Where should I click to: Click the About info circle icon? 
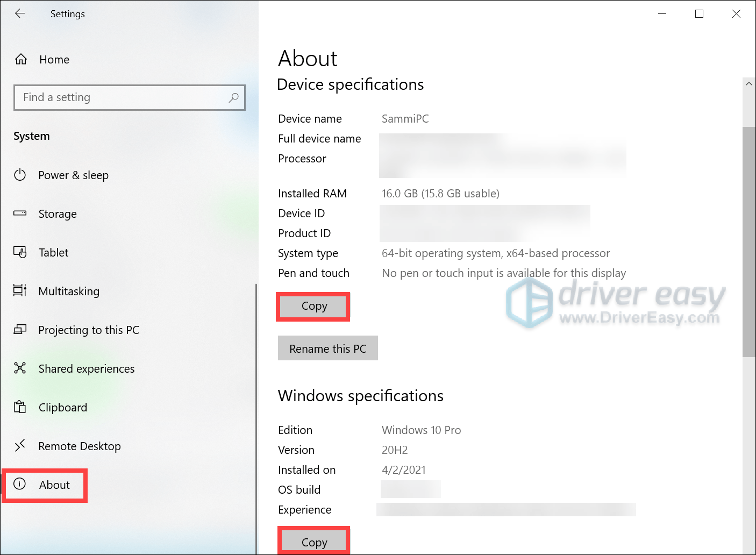tap(20, 485)
